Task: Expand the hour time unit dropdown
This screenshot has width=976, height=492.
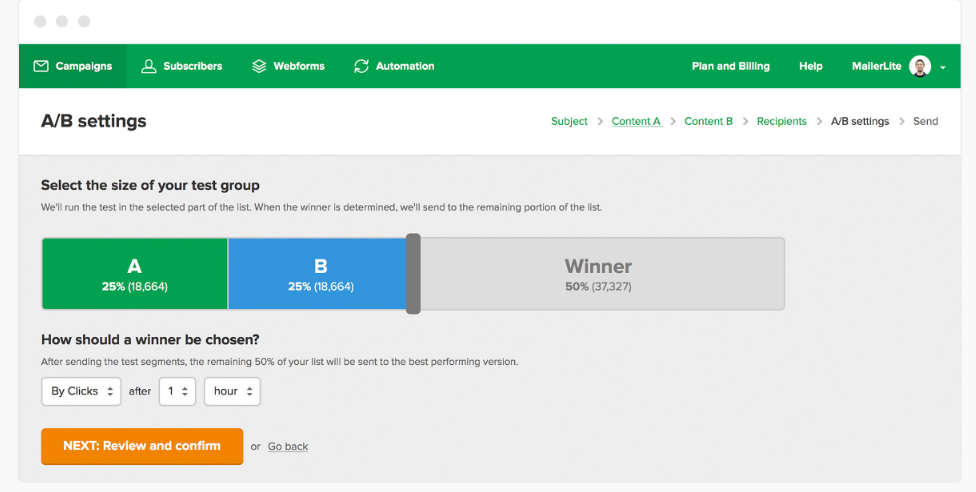Action: click(x=232, y=391)
